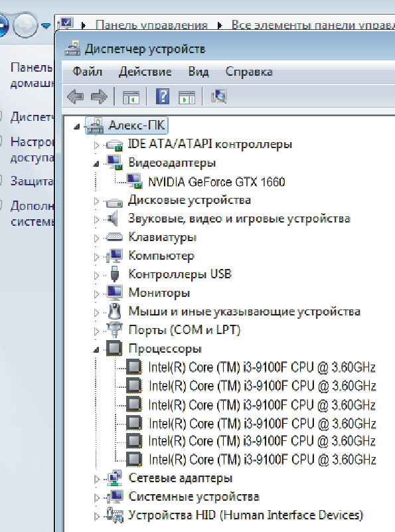Open Дополнительные параметры системы sidebar link
This screenshot has height=532, width=395.
(32, 213)
